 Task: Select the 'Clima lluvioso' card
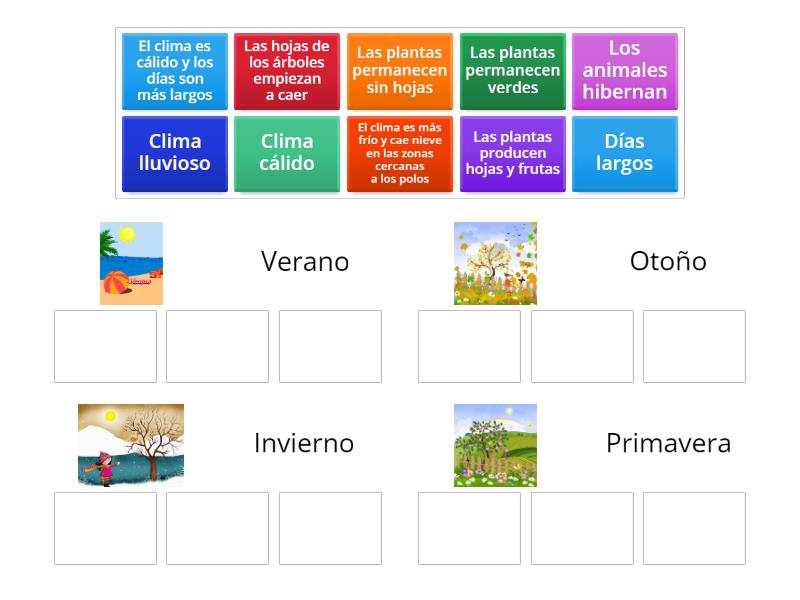point(174,153)
